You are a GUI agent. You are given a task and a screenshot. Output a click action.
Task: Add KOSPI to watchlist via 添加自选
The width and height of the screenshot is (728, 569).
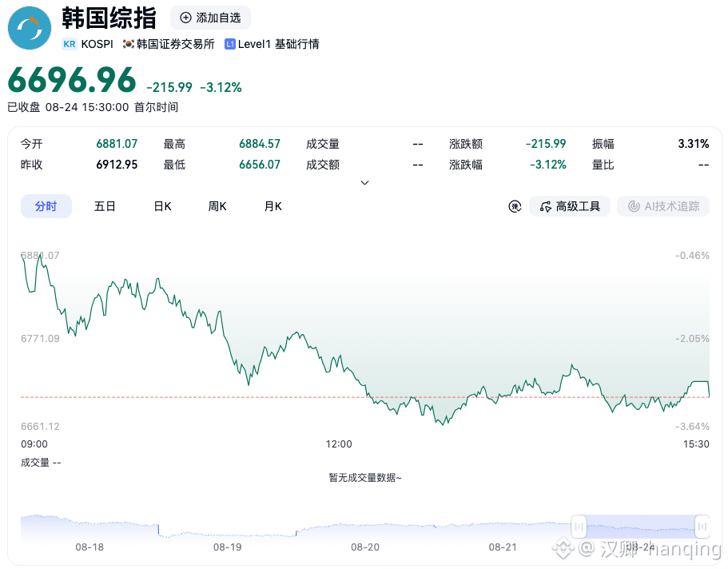point(210,18)
